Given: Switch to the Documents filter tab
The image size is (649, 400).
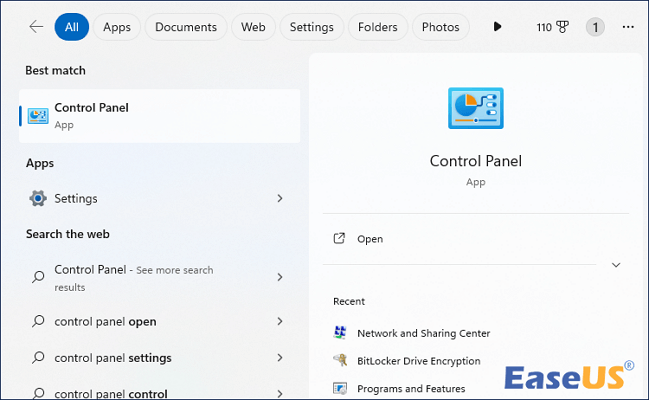Looking at the screenshot, I should pyautogui.click(x=186, y=27).
